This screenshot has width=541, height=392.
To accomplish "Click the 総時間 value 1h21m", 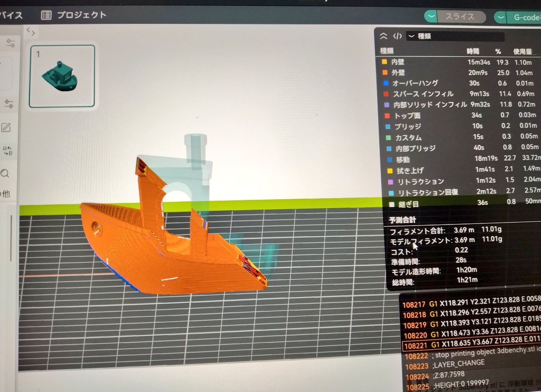I will click(468, 280).
